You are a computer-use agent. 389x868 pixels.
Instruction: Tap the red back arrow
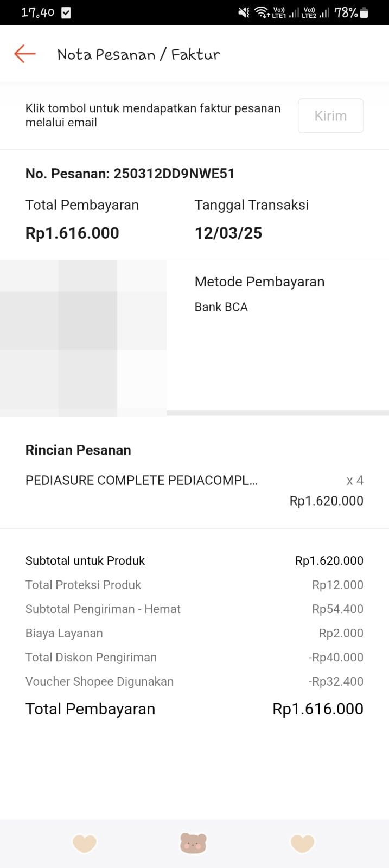(x=25, y=54)
